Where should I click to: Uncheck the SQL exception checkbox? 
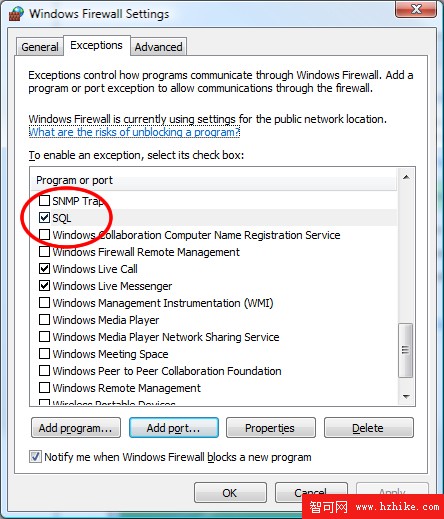tap(44, 218)
